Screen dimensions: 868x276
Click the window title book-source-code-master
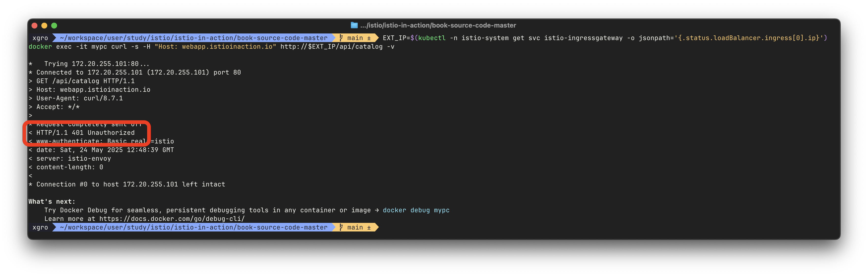438,25
